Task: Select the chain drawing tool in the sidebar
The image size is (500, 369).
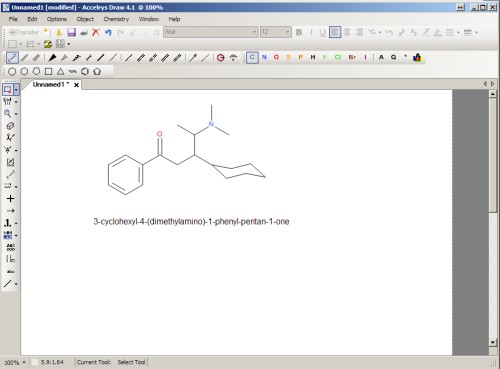Action: (x=10, y=174)
